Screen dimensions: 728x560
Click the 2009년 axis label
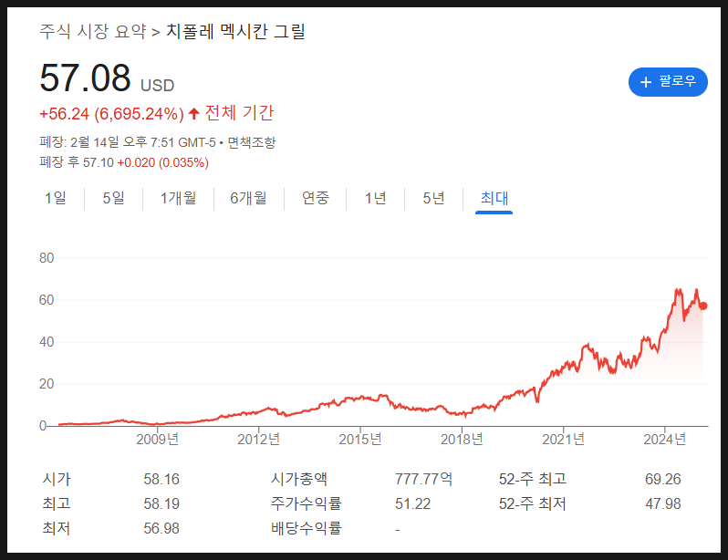[x=158, y=439]
